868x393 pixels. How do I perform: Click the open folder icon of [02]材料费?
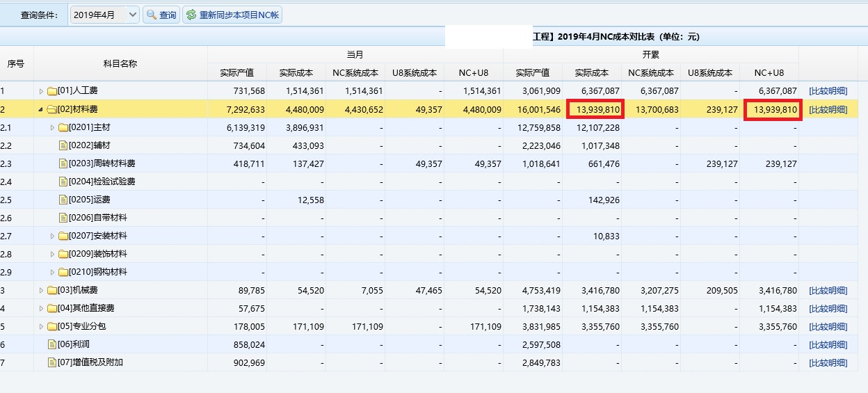tap(52, 109)
